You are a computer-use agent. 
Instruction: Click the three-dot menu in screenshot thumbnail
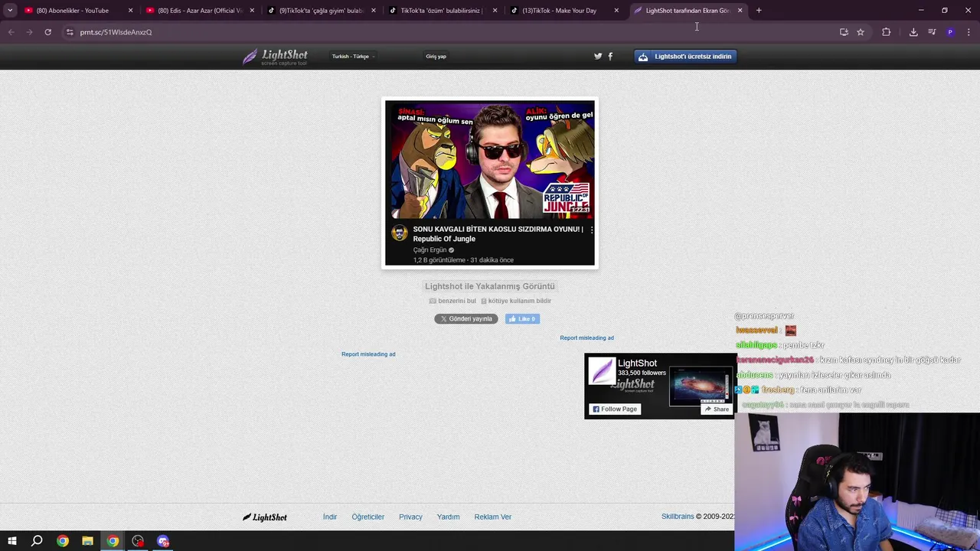pyautogui.click(x=591, y=230)
